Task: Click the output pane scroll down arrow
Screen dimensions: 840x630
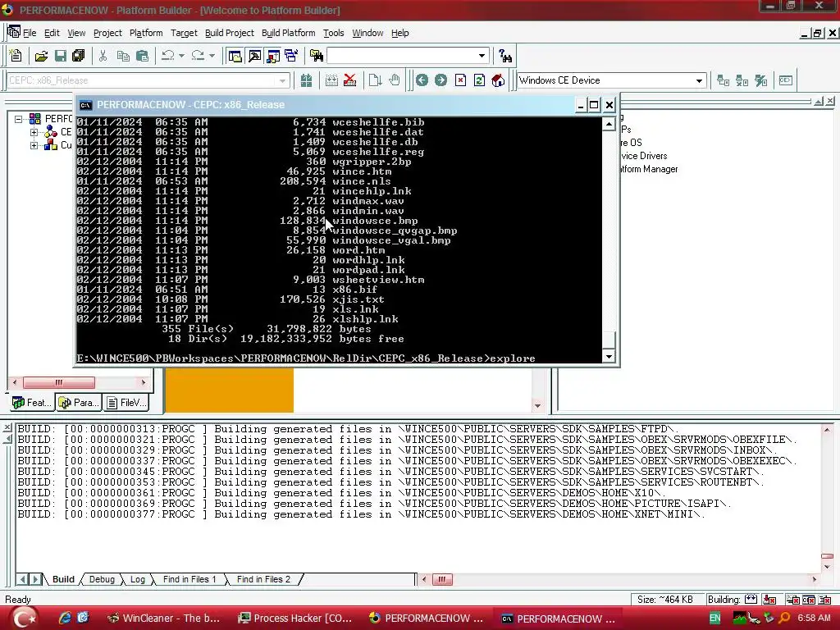Action: [x=827, y=567]
